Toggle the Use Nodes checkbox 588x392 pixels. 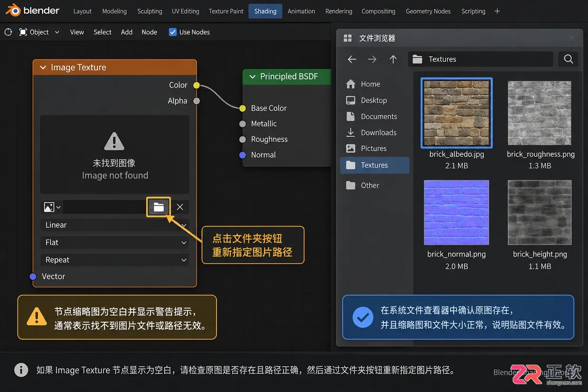coord(173,32)
